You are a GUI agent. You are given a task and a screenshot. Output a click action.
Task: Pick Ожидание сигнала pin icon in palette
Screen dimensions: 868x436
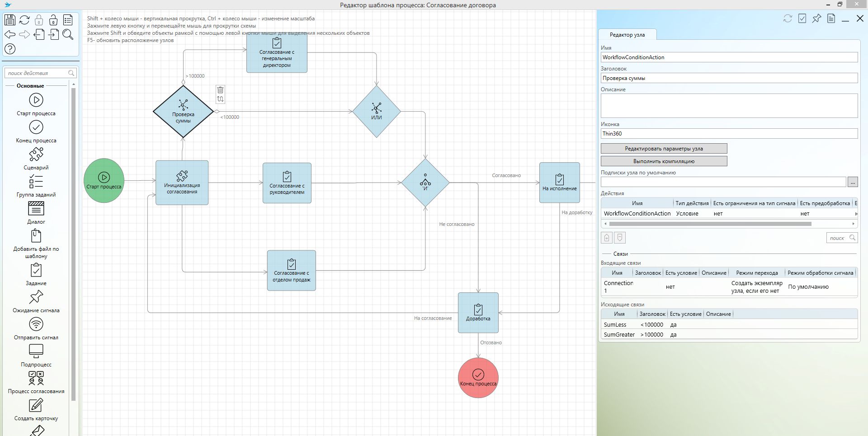(x=36, y=297)
